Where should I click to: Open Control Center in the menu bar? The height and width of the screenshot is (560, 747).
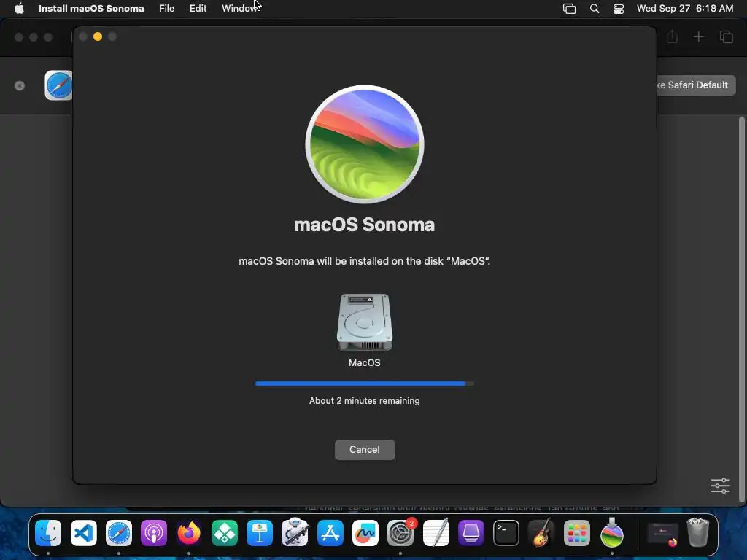pos(619,9)
